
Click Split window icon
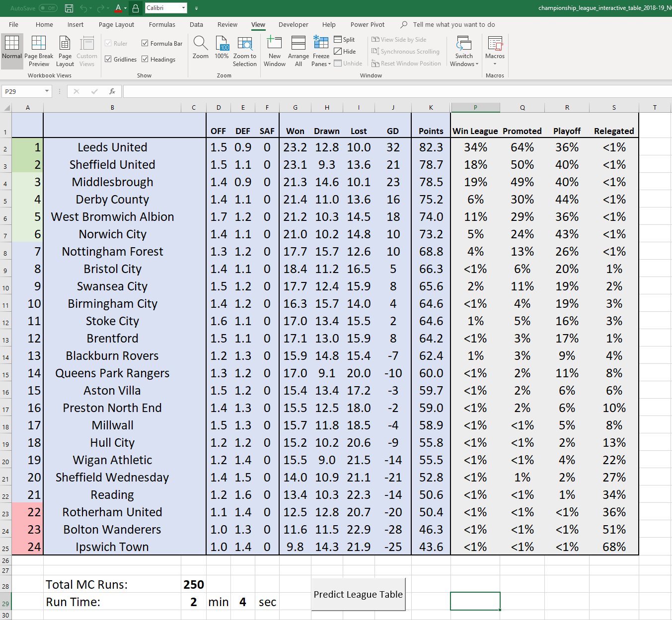click(344, 39)
